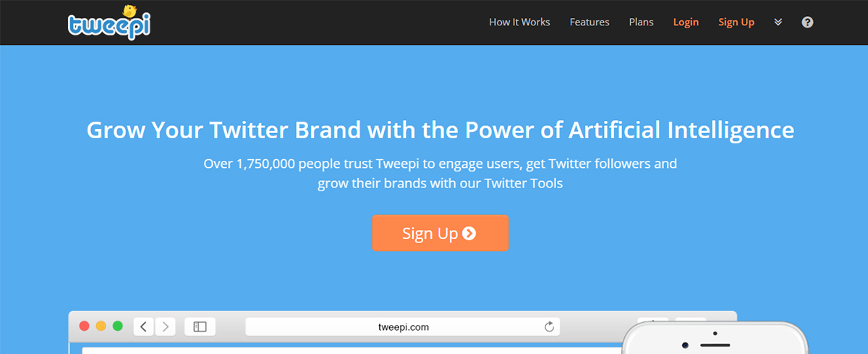
Task: Click the red dot in mock browser
Action: point(85,326)
